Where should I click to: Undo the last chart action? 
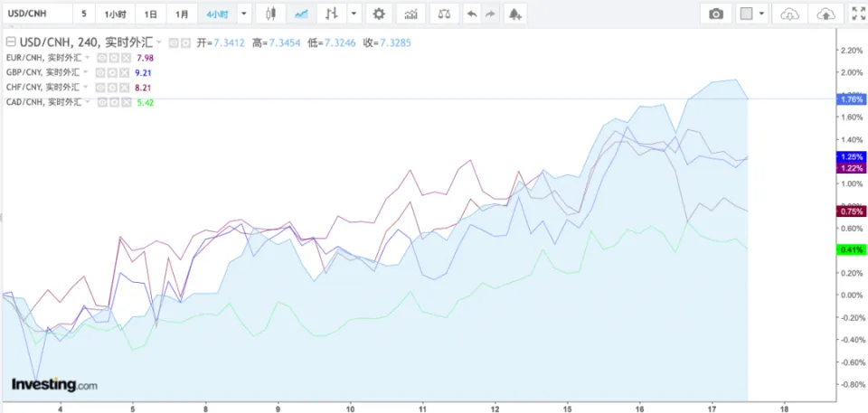[x=471, y=14]
